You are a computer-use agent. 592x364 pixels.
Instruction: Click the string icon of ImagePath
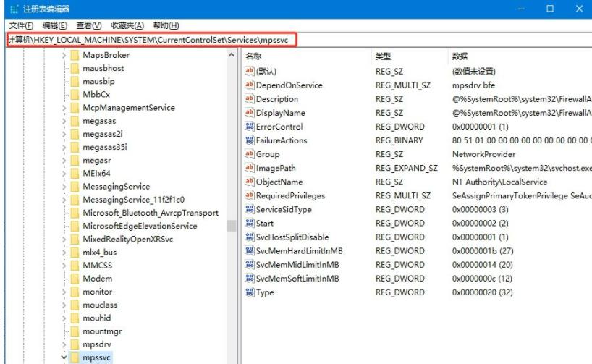point(249,168)
